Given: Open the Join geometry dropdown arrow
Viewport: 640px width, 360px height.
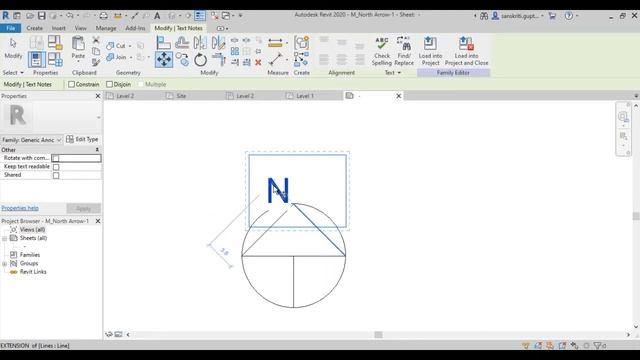Looking at the screenshot, I should pos(131,58).
